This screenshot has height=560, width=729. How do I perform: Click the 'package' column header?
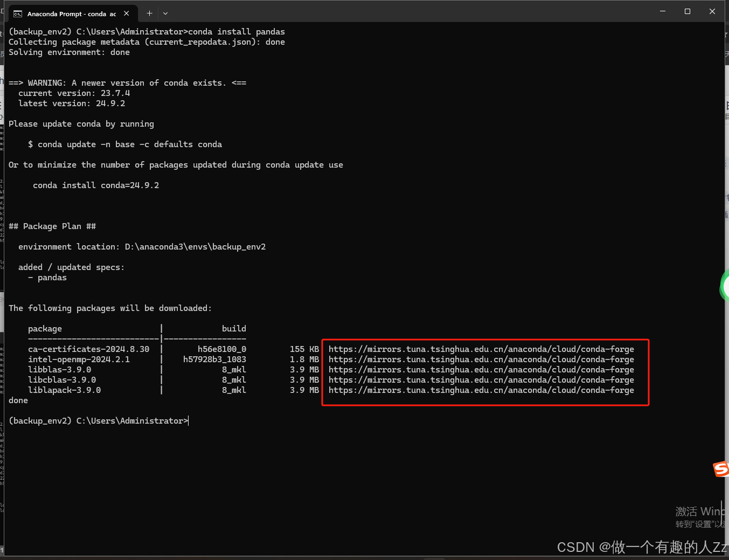(45, 329)
